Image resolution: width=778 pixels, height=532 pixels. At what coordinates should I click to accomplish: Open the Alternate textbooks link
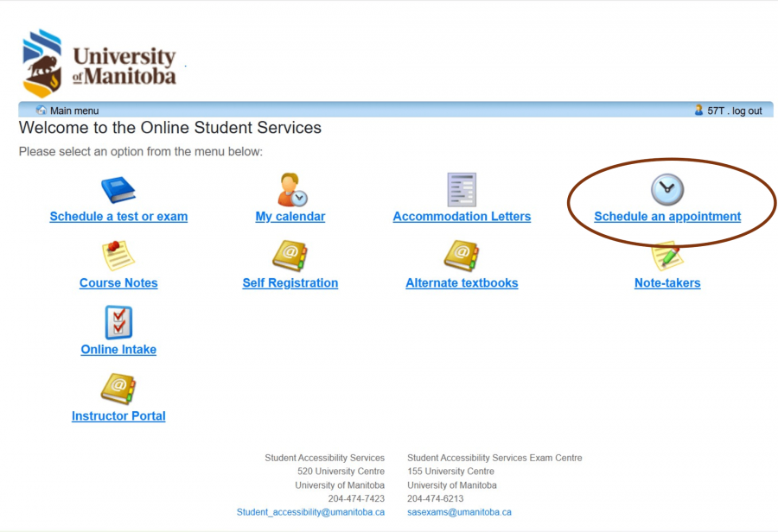pyautogui.click(x=462, y=283)
